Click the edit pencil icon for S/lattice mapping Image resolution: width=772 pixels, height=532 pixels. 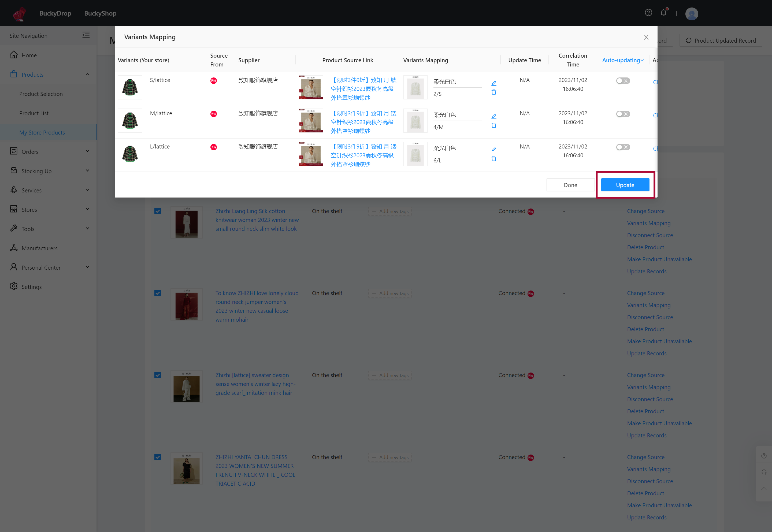pyautogui.click(x=494, y=83)
